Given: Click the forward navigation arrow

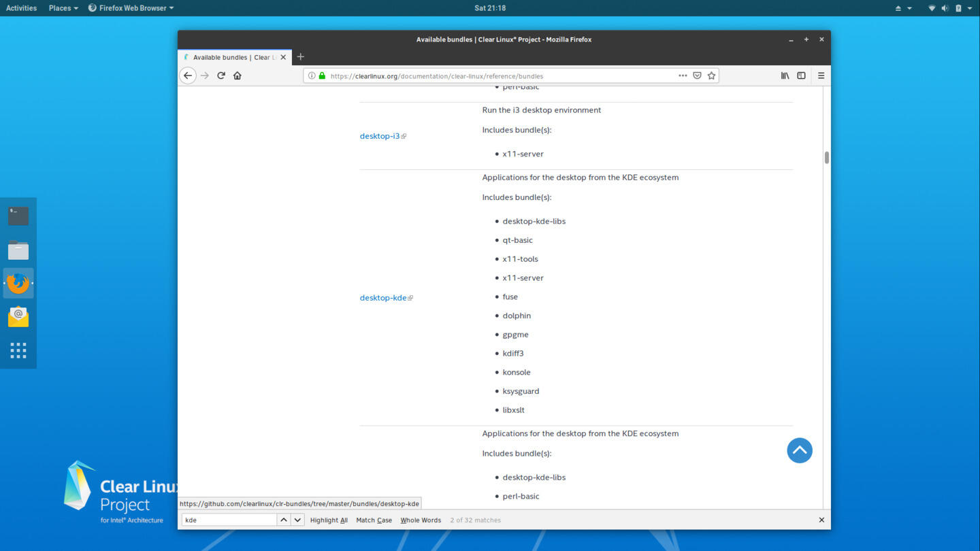Looking at the screenshot, I should [x=205, y=76].
